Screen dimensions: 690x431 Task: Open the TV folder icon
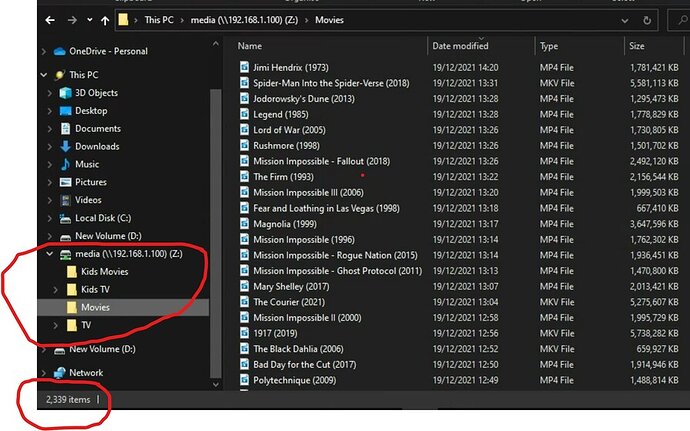[x=72, y=325]
